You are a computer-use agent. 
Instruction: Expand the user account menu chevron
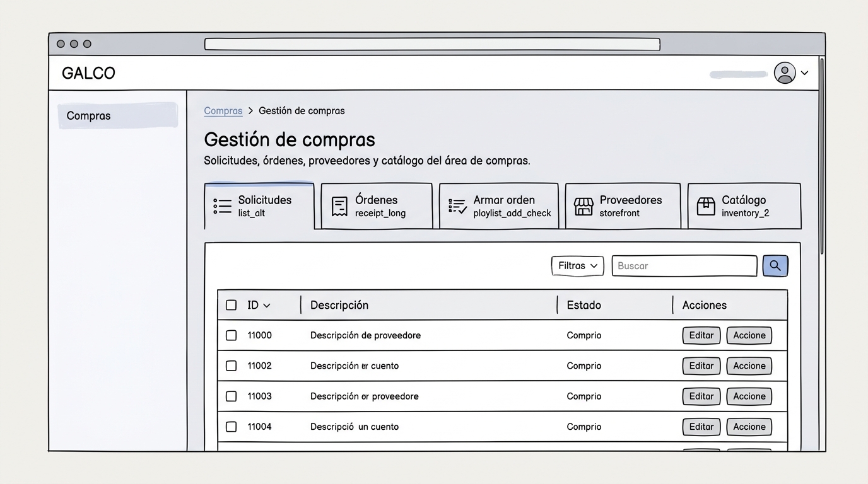[804, 73]
